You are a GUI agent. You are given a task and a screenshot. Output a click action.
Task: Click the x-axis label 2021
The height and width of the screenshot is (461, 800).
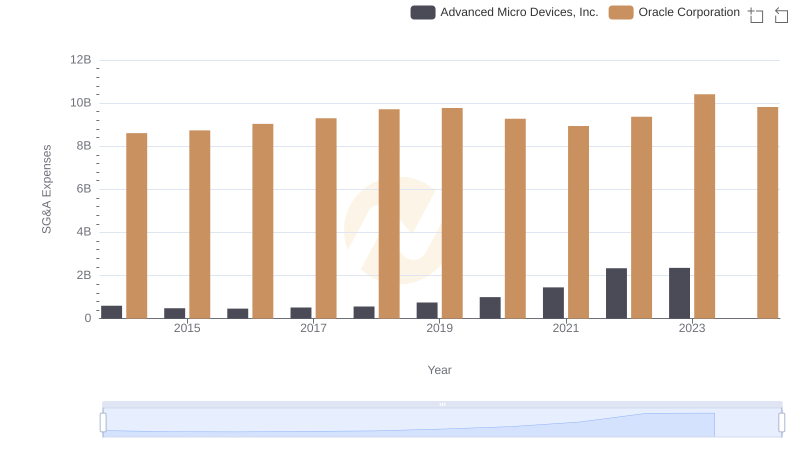(566, 328)
